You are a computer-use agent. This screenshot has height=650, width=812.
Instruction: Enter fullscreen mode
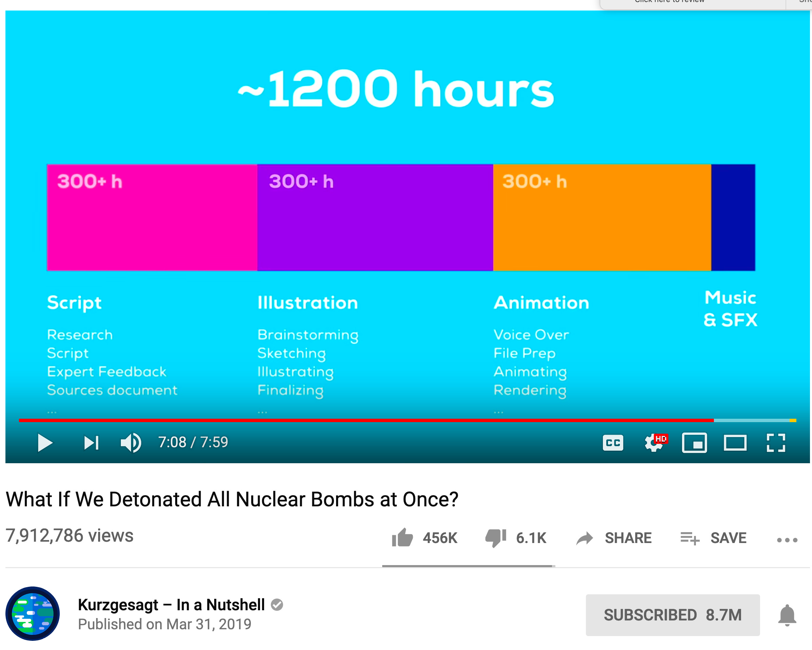point(775,443)
